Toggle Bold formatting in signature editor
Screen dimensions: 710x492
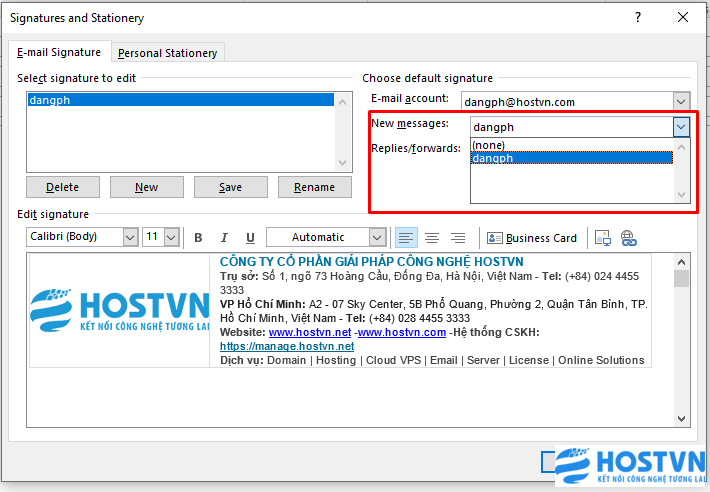click(x=198, y=238)
